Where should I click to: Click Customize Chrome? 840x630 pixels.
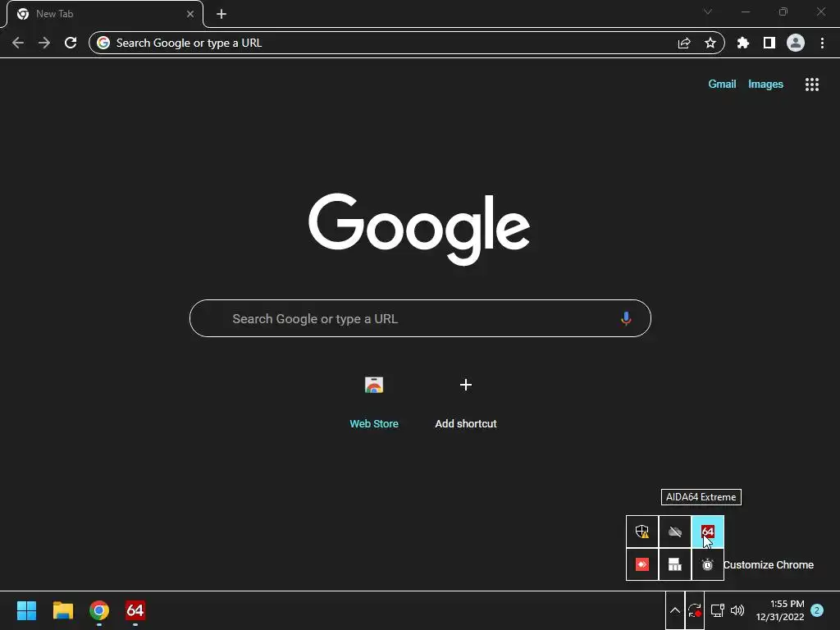[768, 564]
